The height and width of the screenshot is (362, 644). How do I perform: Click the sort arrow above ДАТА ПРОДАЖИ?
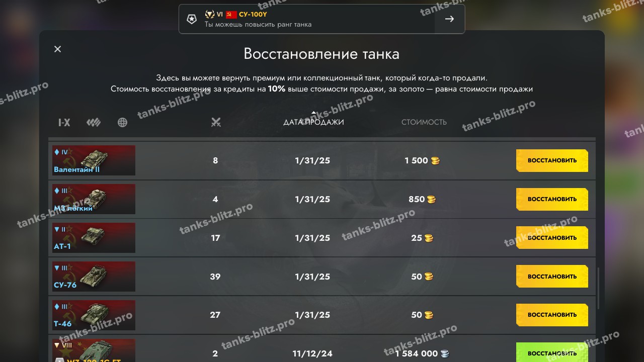314,113
